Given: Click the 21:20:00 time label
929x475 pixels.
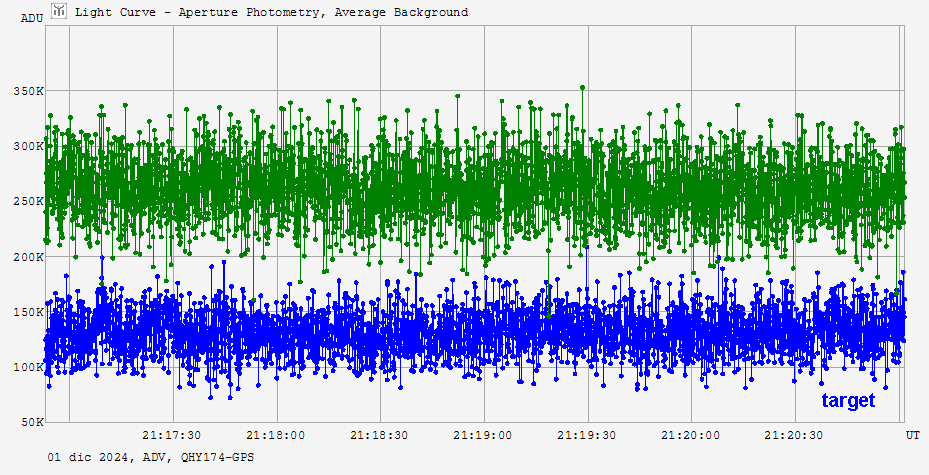Looking at the screenshot, I should pyautogui.click(x=690, y=435).
